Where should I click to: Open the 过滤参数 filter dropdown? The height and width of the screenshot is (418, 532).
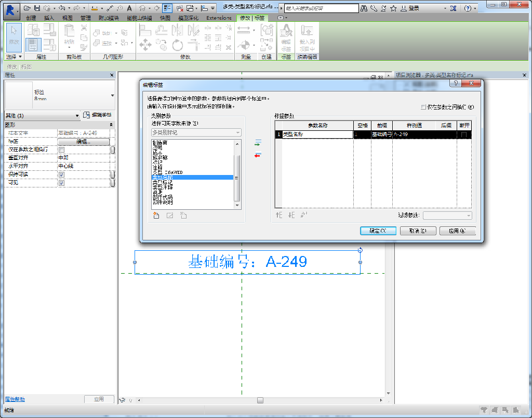(x=447, y=215)
